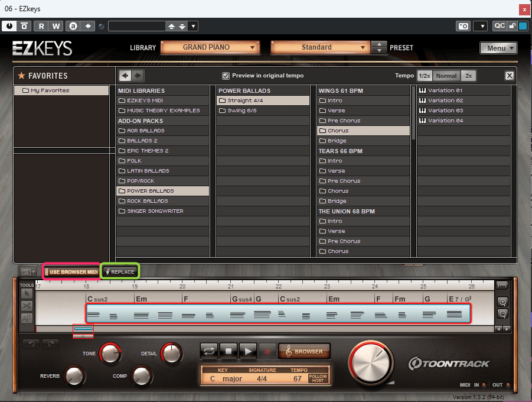Select the chord edit tool
532x402 pixels.
pos(27,319)
